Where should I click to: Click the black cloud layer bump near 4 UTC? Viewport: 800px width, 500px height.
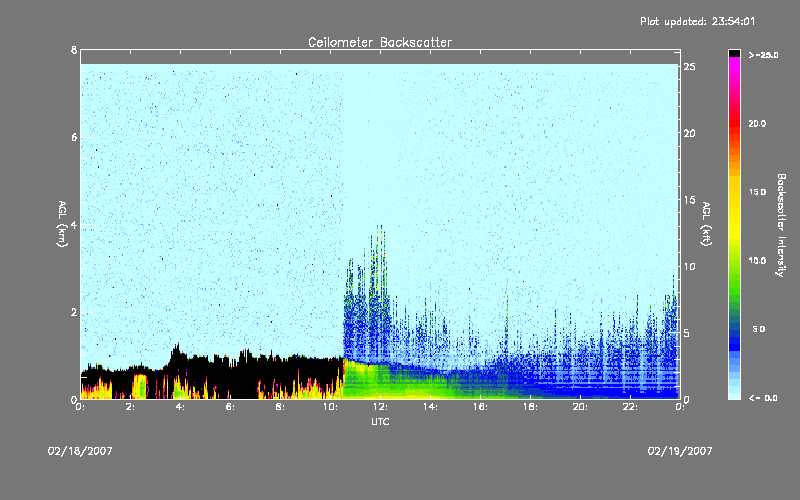point(176,355)
